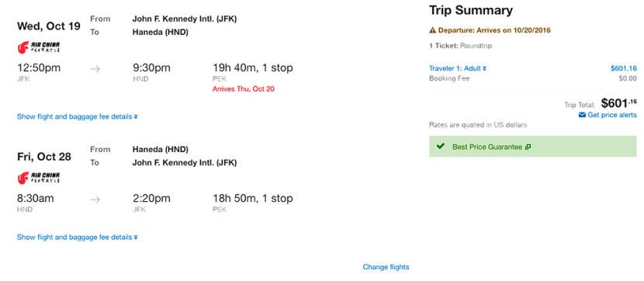Click the arrow between 8:30am and 2:20pm
Screen dimensions: 644x281
click(95, 199)
